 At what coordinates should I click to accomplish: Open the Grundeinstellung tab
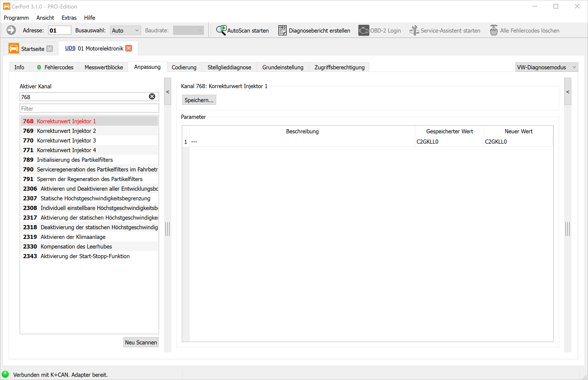tap(283, 67)
